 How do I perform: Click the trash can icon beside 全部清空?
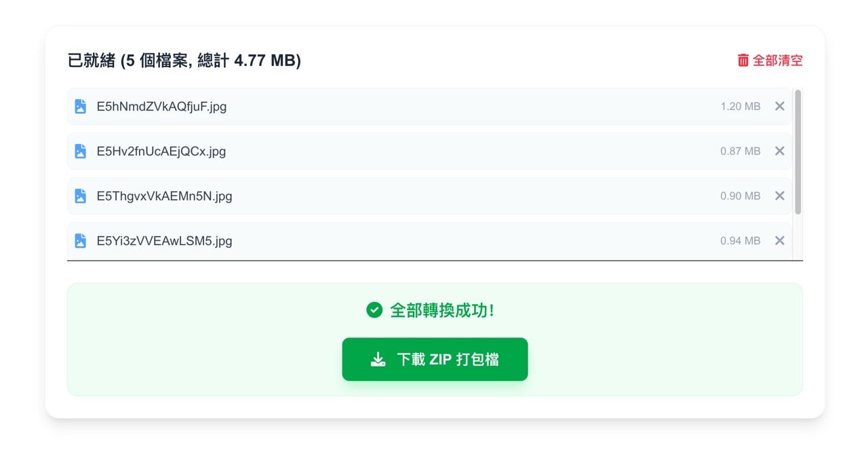743,60
